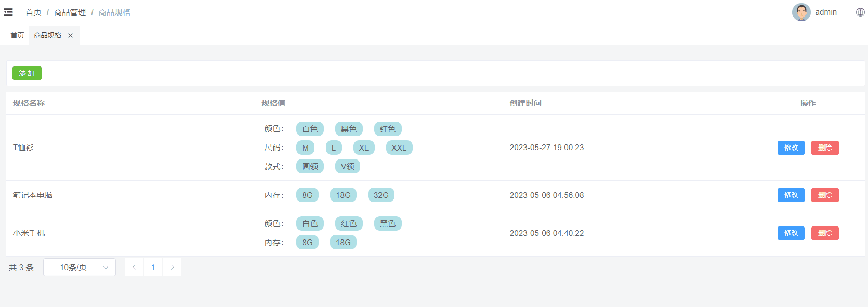
Task: Toggle the hamburger sidebar menu icon
Action: click(8, 12)
